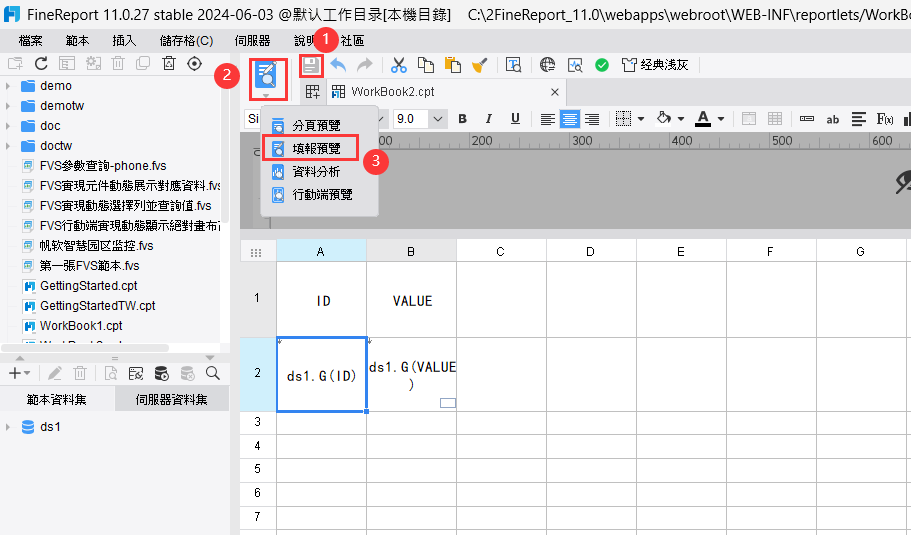Open the add dataset plus dropdown
This screenshot has height=535, width=911.
click(20, 374)
